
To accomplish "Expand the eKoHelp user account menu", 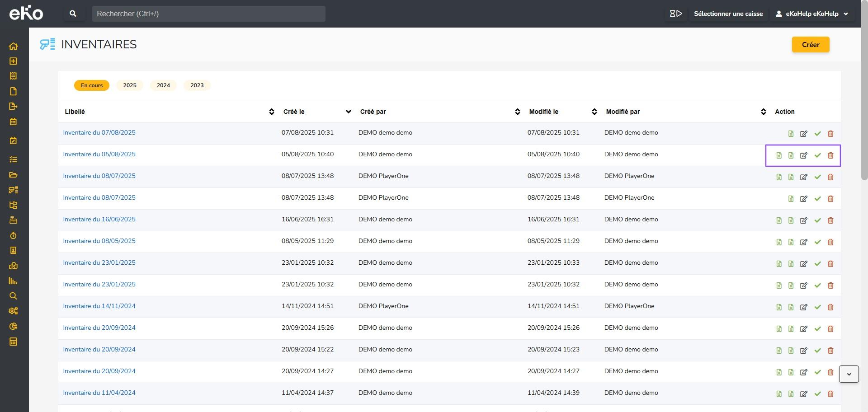I will pyautogui.click(x=812, y=14).
